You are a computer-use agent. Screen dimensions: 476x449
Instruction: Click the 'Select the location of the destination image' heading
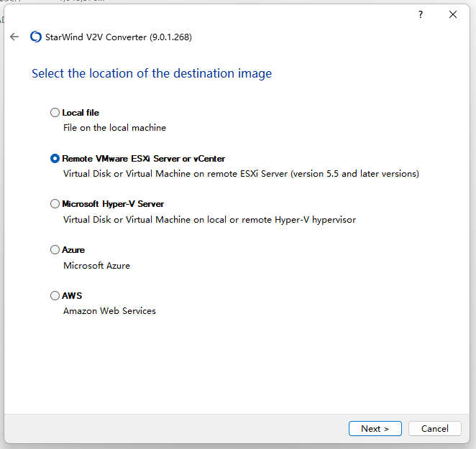152,74
